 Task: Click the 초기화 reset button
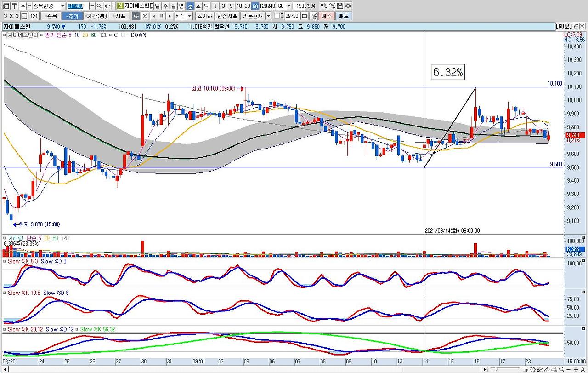click(204, 16)
